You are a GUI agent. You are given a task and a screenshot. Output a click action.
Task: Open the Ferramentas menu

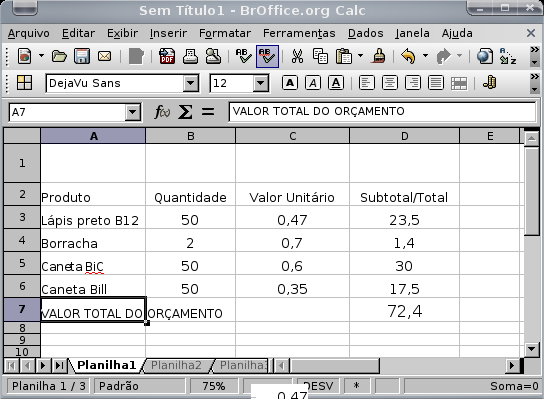[x=299, y=33]
